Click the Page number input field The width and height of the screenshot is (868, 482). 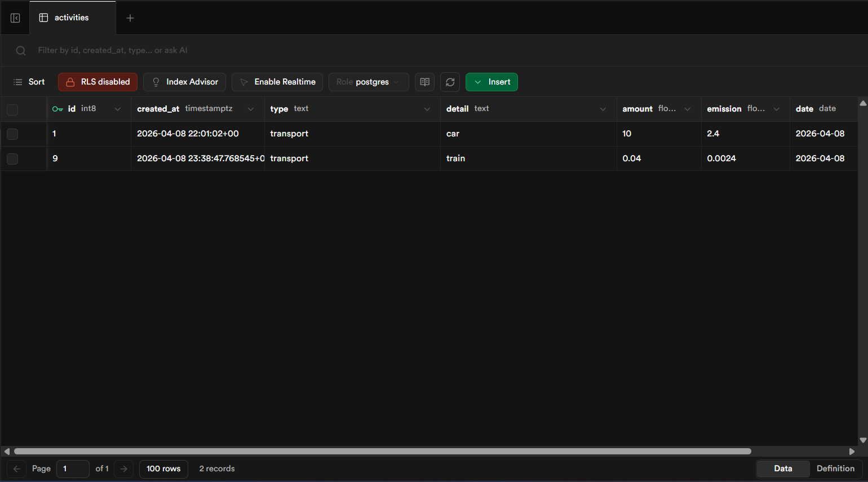(x=73, y=468)
